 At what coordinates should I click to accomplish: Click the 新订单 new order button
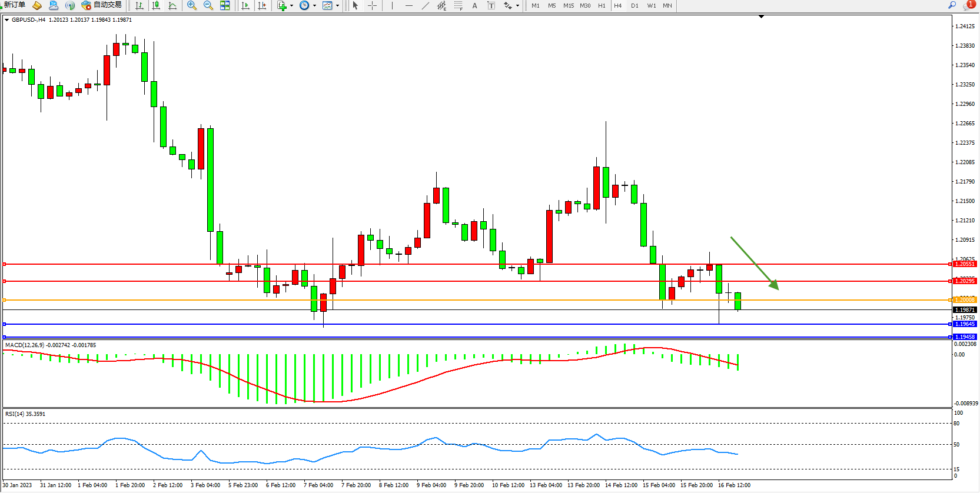click(x=13, y=5)
